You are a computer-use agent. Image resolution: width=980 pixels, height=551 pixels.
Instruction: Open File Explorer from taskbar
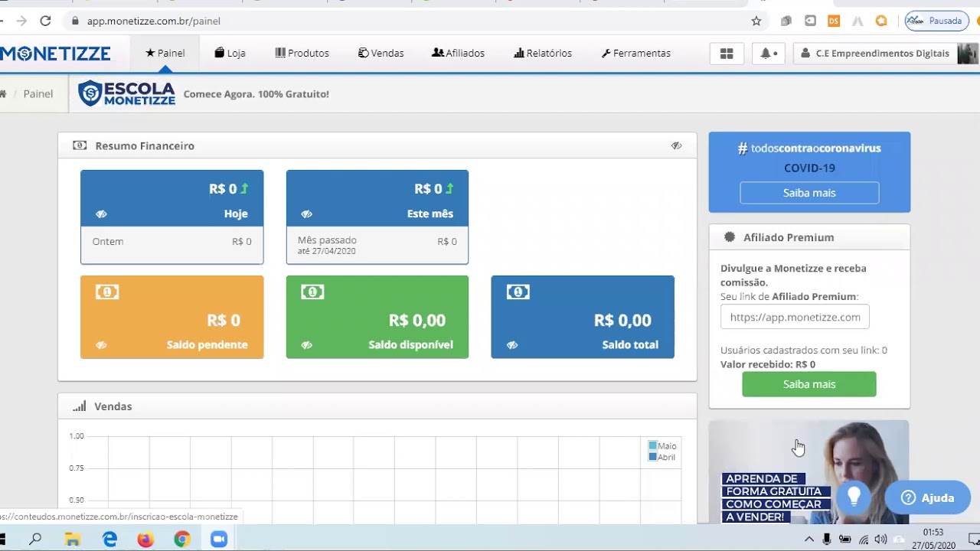point(72,540)
